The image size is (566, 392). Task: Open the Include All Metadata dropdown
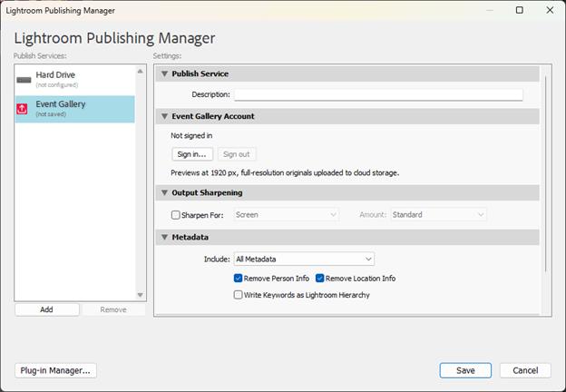click(x=304, y=260)
